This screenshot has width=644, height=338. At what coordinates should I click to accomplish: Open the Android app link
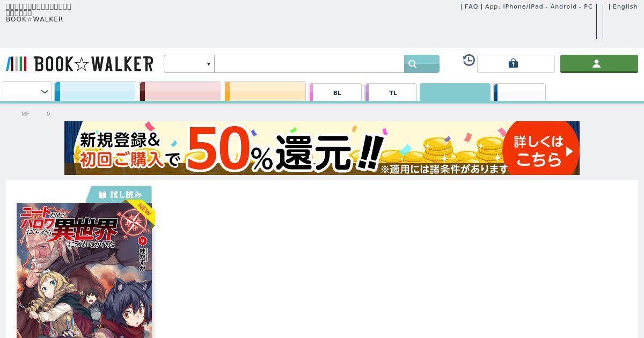[564, 6]
